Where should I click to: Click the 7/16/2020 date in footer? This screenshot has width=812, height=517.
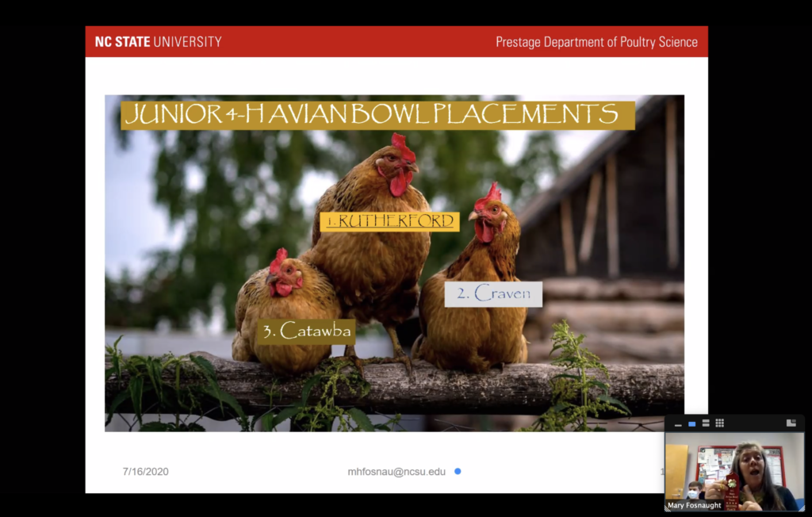pyautogui.click(x=146, y=472)
